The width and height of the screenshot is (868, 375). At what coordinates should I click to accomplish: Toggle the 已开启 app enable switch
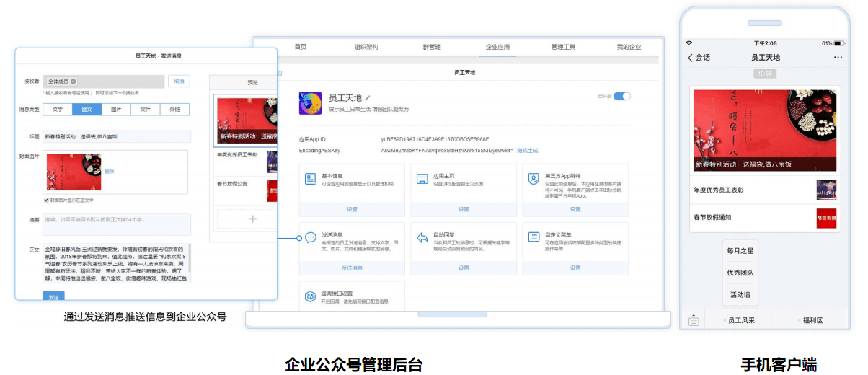pos(622,96)
